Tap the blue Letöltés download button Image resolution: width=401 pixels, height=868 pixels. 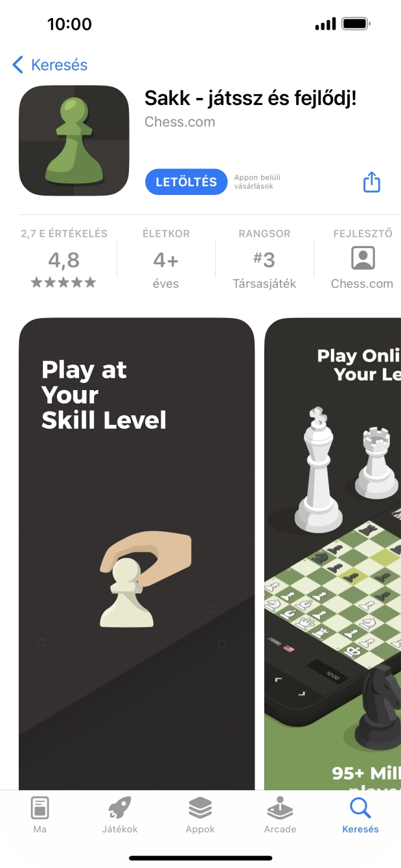click(186, 182)
